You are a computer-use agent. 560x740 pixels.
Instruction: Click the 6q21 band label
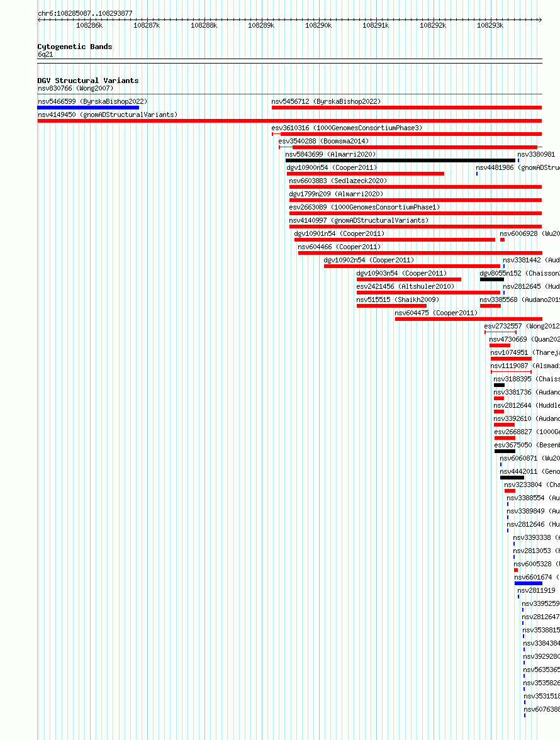pyautogui.click(x=45, y=54)
